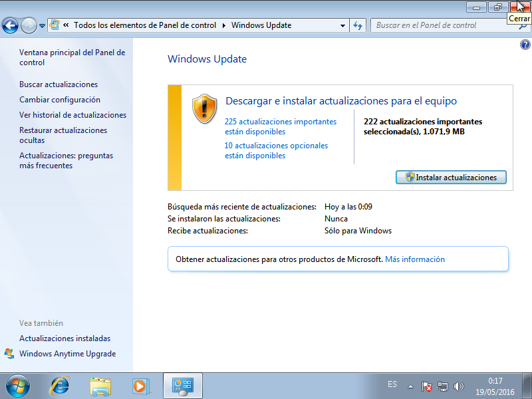Click '222 actualizaciones importantes seleccionada(s)' text
Image resolution: width=532 pixels, height=399 pixels.
[x=423, y=126]
